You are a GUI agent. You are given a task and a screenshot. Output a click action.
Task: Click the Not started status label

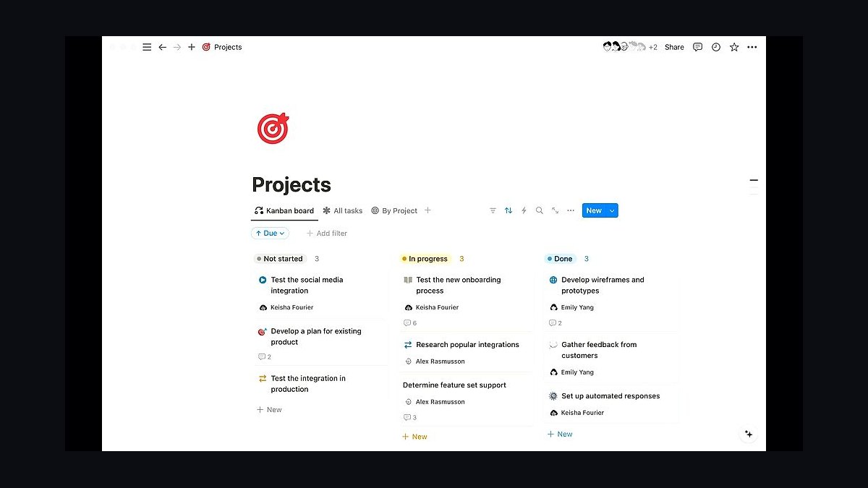tap(281, 259)
